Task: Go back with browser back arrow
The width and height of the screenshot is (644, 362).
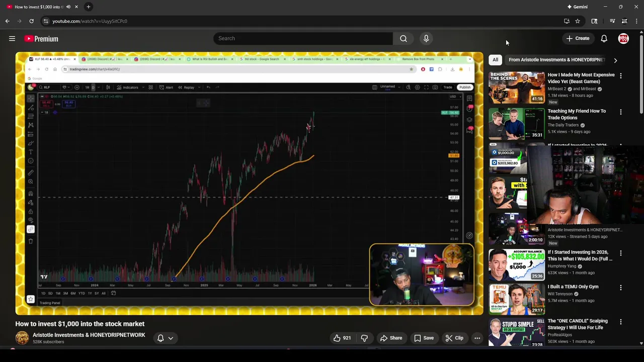Action: [x=7, y=21]
